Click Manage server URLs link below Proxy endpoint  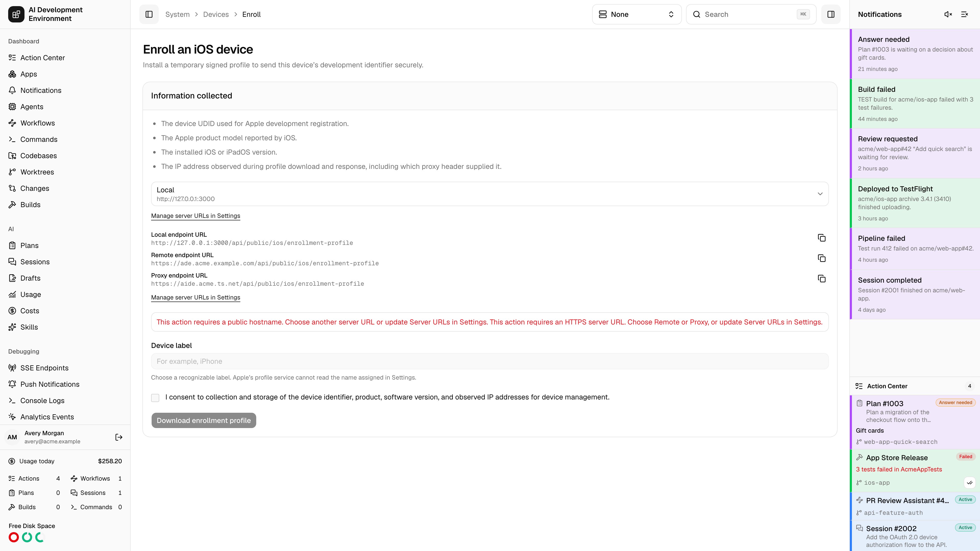[195, 297]
